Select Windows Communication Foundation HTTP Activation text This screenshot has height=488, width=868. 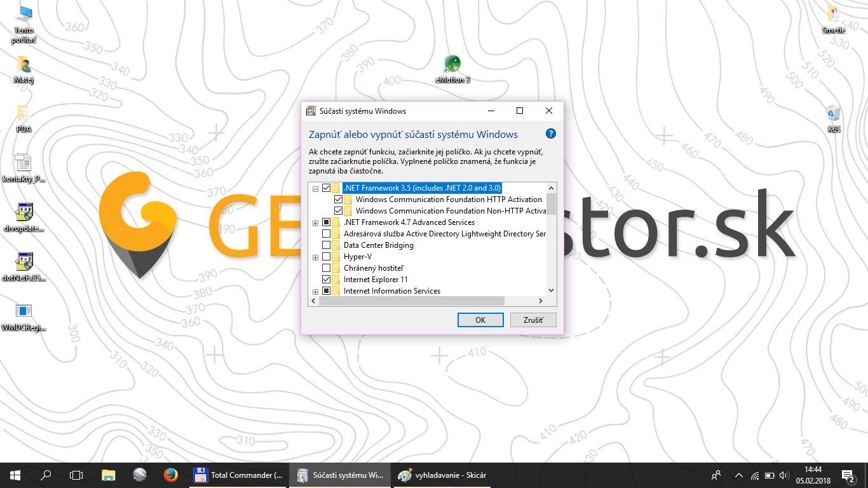449,200
